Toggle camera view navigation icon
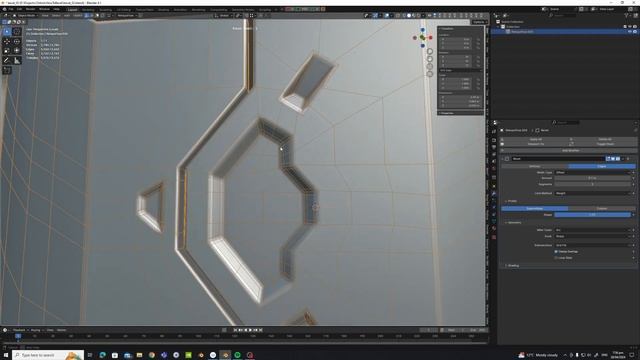This screenshot has height=360, width=640. click(x=430, y=66)
